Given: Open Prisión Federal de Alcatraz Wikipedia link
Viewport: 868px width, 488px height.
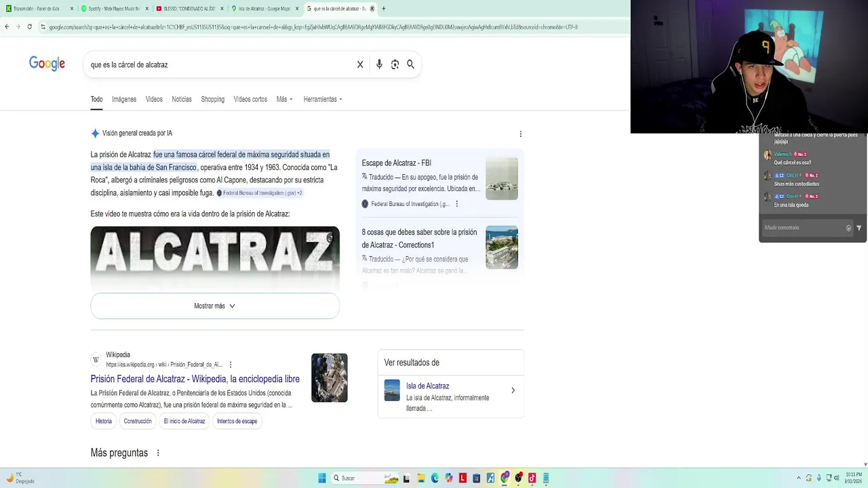Looking at the screenshot, I should click(x=195, y=379).
